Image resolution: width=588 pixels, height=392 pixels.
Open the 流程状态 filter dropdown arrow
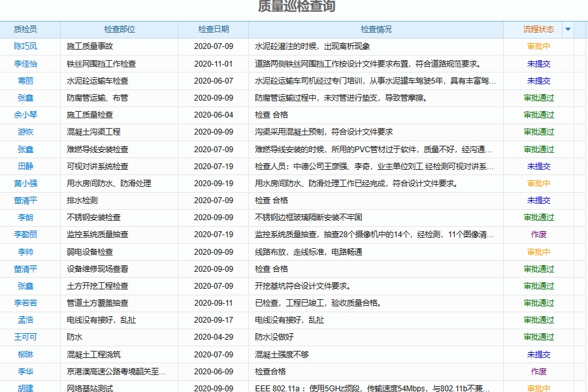[x=568, y=29]
